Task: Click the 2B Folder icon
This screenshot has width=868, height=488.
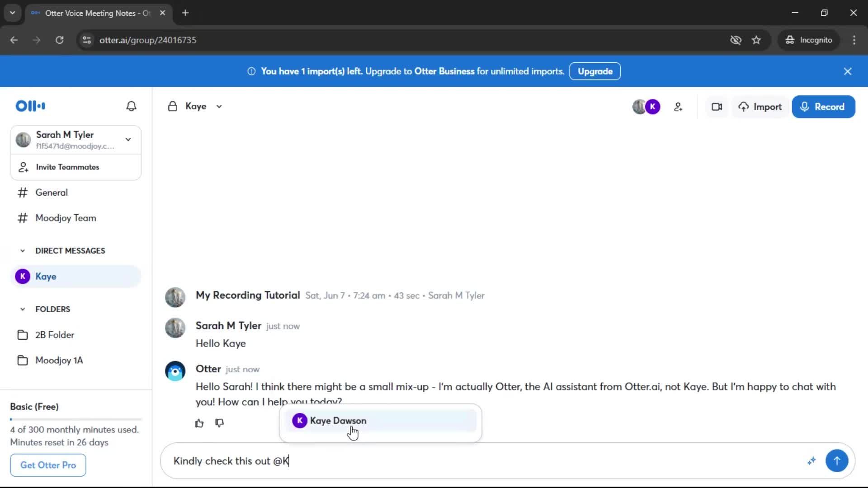Action: (23, 335)
